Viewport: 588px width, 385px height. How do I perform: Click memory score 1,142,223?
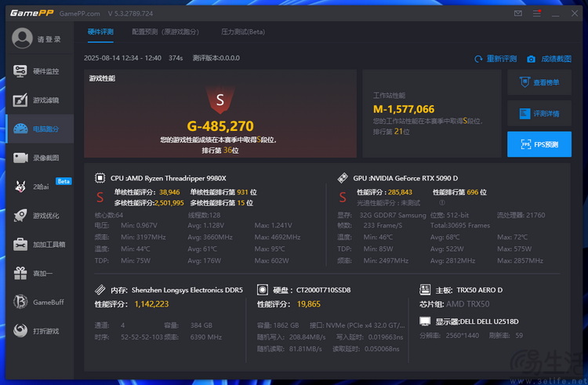pos(151,304)
